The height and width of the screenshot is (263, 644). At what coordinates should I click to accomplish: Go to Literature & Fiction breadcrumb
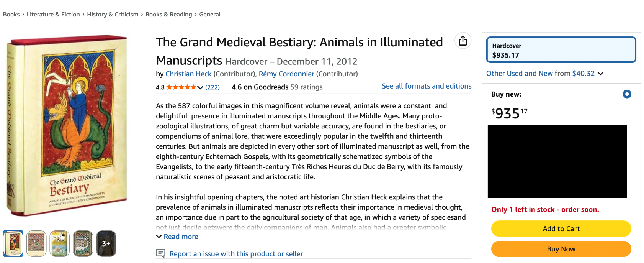[x=53, y=14]
